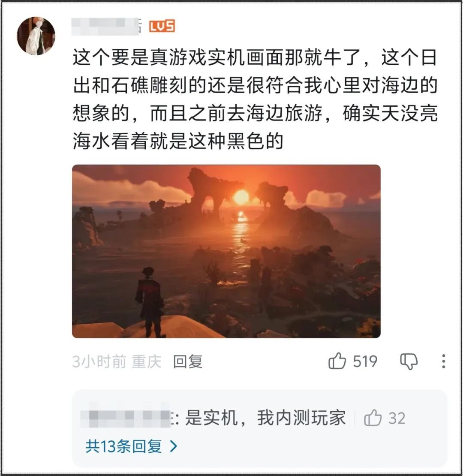Tap the 重庆 location label
This screenshot has height=476, width=463.
tap(147, 362)
